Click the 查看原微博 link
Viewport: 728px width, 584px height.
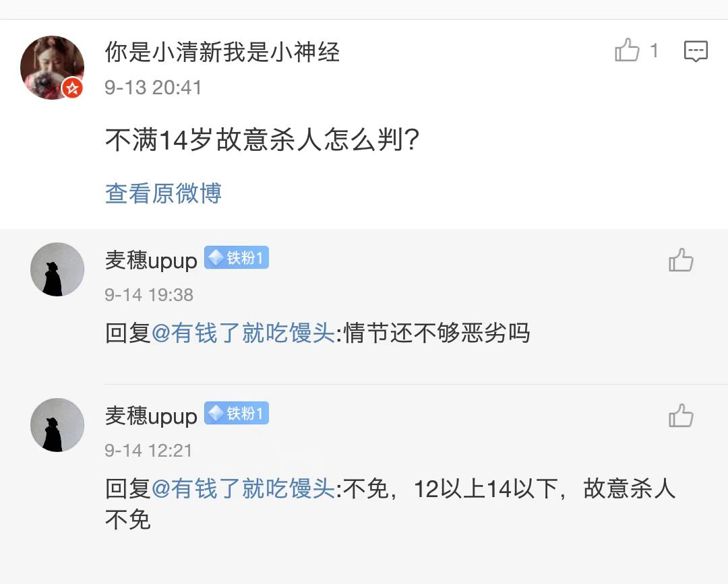(163, 193)
